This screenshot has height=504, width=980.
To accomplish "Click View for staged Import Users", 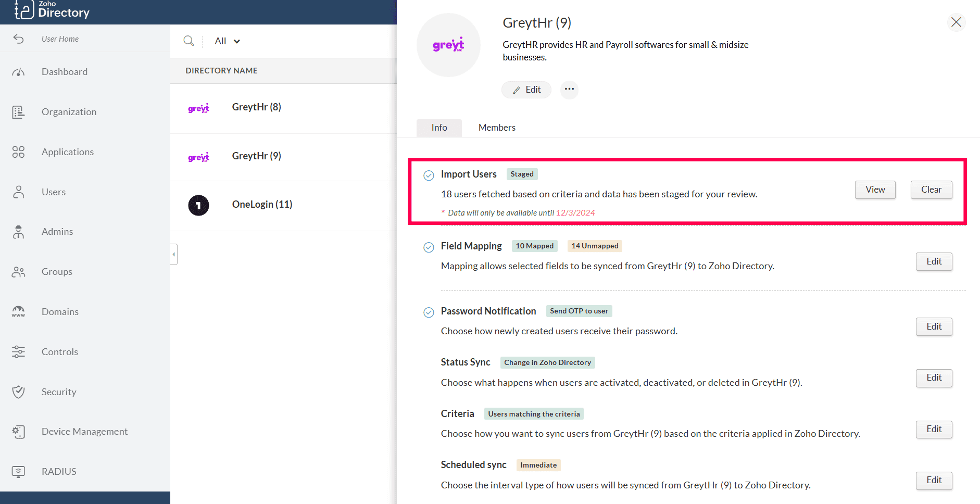I will tap(875, 190).
